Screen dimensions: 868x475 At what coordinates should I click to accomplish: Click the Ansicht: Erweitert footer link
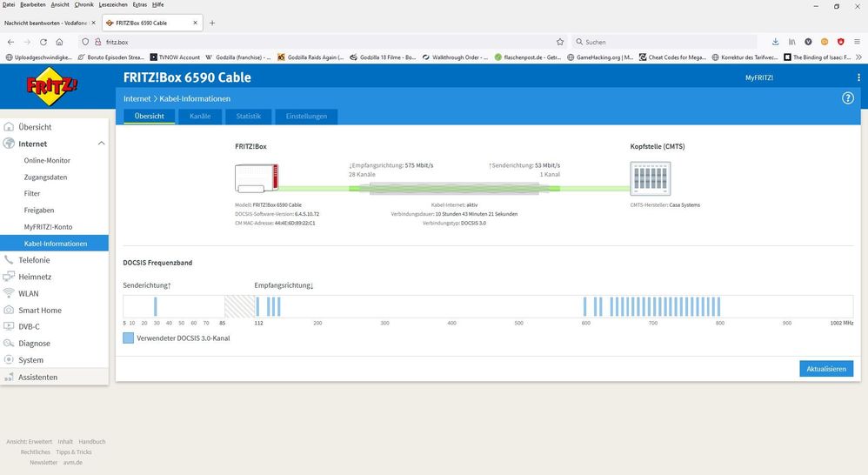[30, 442]
